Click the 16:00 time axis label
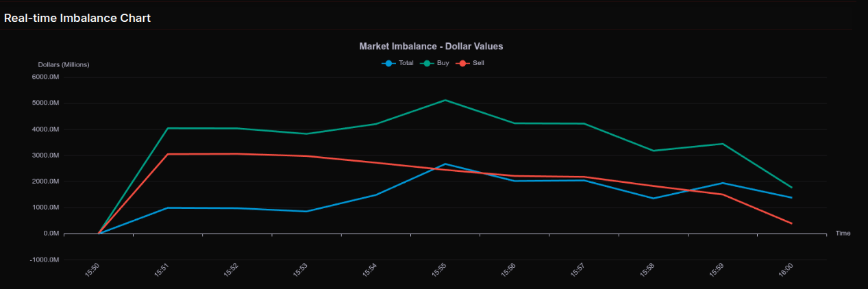 (785, 271)
